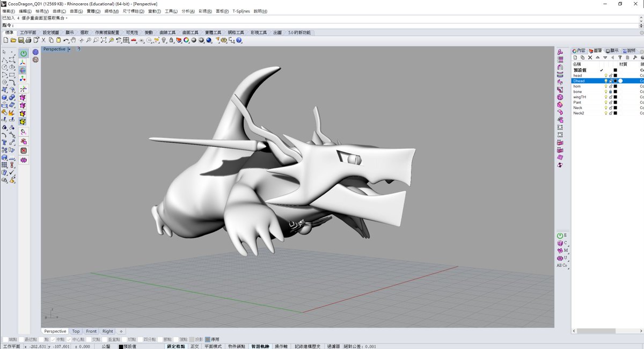Click the blue render sphere icon
Image resolution: width=644 pixels, height=349 pixels.
point(209,40)
